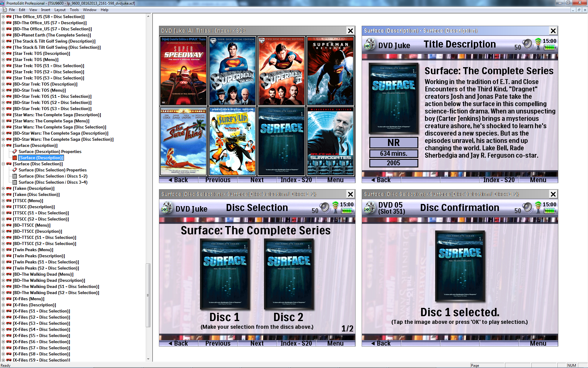
Task: Close the DVD Juke (All Titles / Index) window
Action: (350, 31)
